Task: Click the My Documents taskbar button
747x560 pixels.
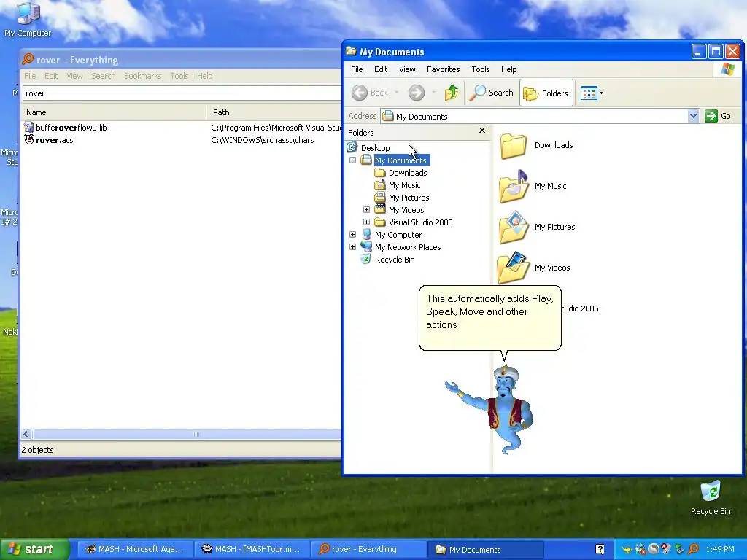Action: pyautogui.click(x=484, y=550)
